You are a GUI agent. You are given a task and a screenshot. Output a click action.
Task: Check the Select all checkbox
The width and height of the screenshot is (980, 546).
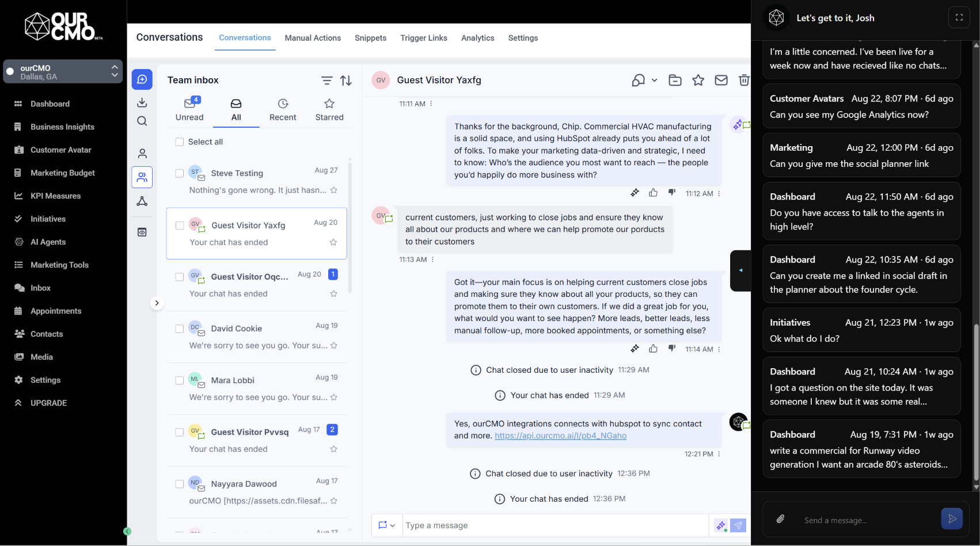[x=180, y=142]
